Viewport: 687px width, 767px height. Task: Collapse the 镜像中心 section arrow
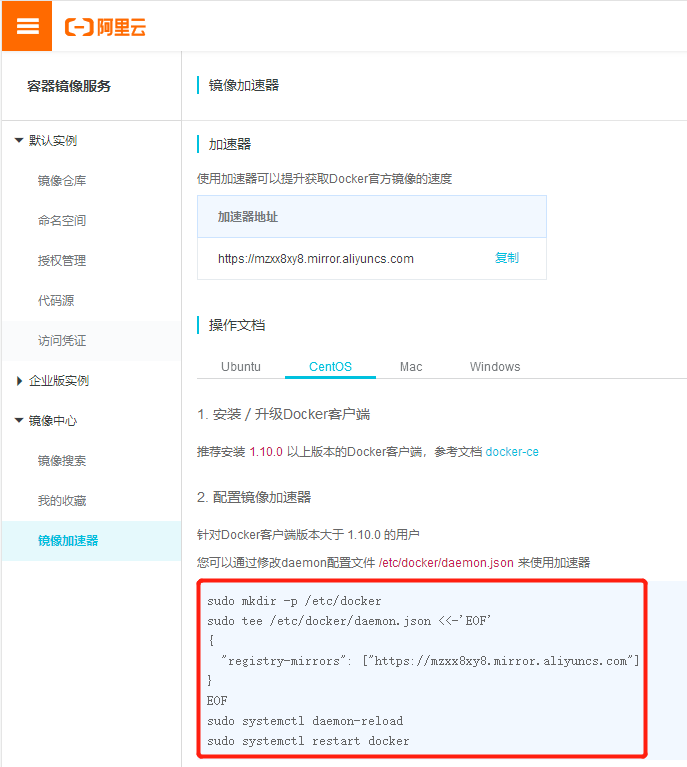click(x=19, y=420)
